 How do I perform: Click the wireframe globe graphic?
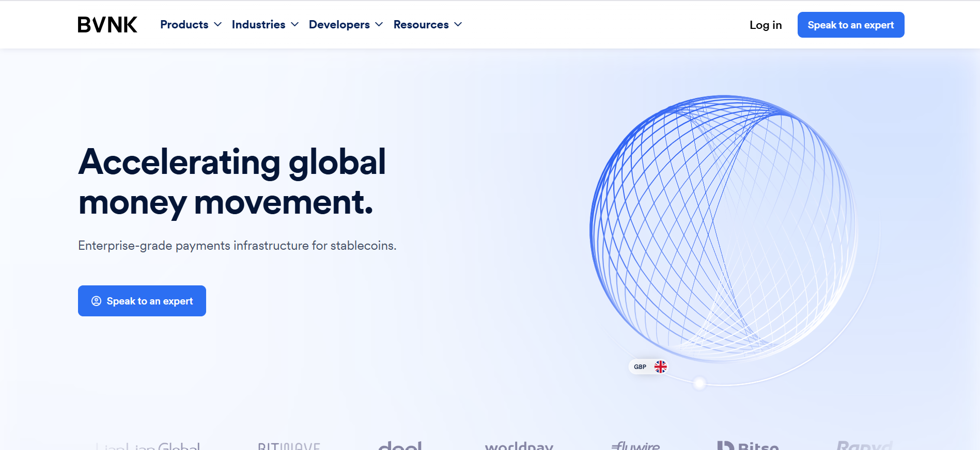(723, 228)
